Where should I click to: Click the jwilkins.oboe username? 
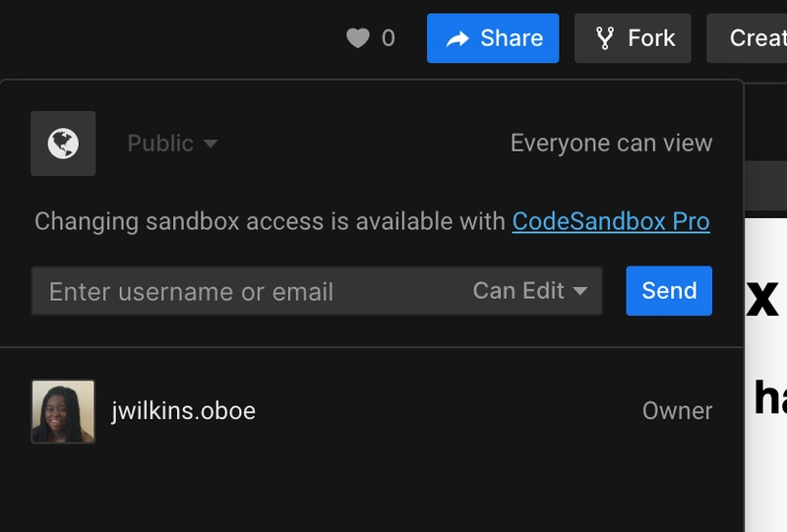click(183, 411)
